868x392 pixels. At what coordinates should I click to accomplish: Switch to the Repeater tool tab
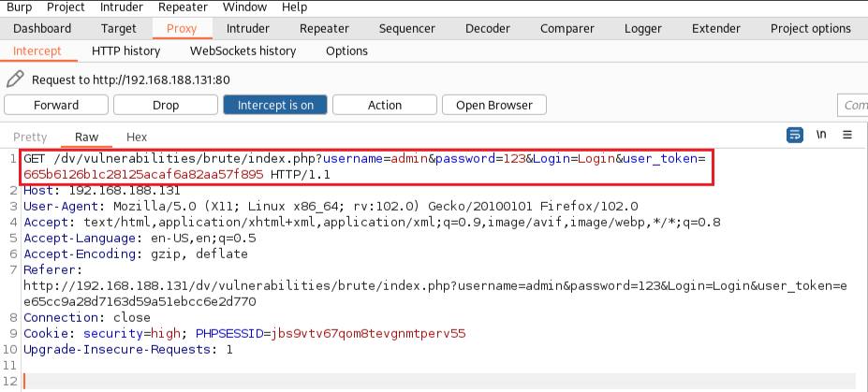click(x=324, y=29)
